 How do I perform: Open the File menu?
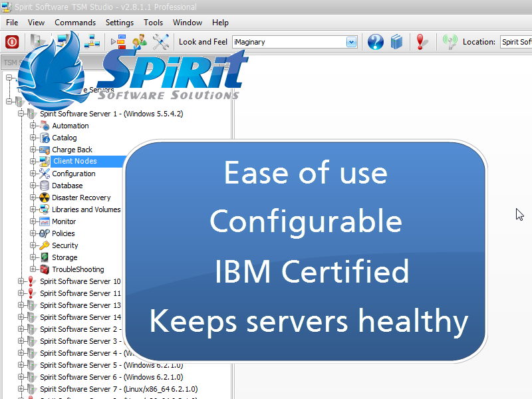point(12,23)
